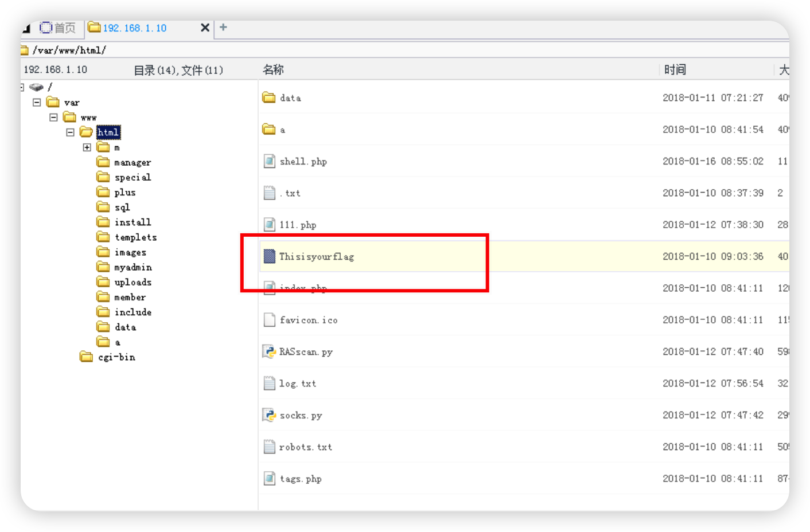Click timestamp 2018-01-12 07:47:40
This screenshot has height=532, width=810.
[713, 351]
